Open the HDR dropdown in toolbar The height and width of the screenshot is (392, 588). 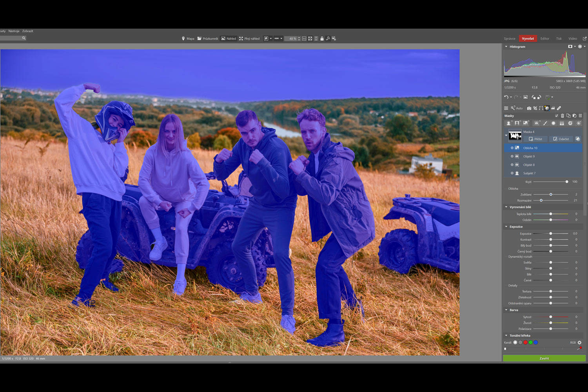278,39
